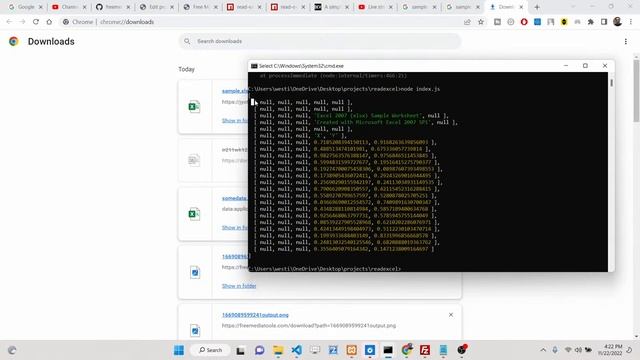Close the Google tab
The height and width of the screenshot is (360, 640).
pyautogui.click(x=40, y=7)
